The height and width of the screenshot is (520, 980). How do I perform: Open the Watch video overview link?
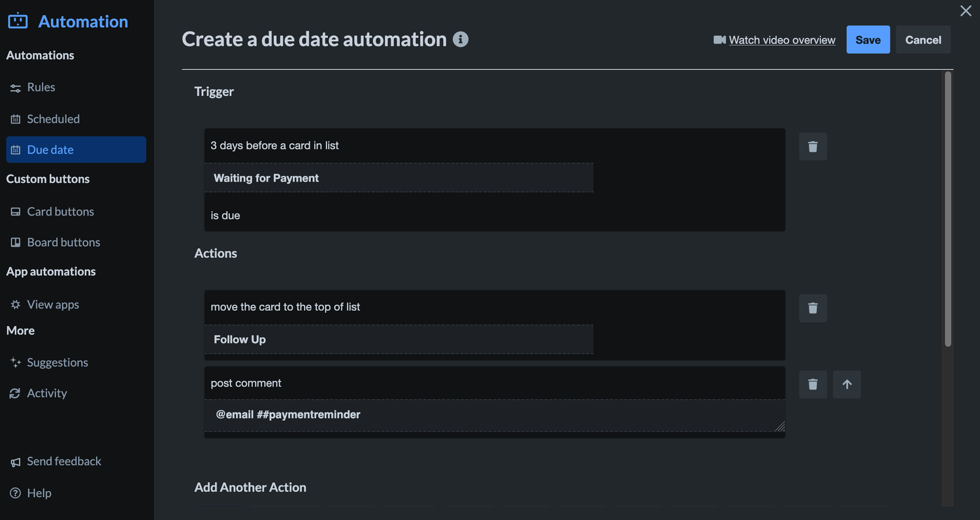(781, 40)
